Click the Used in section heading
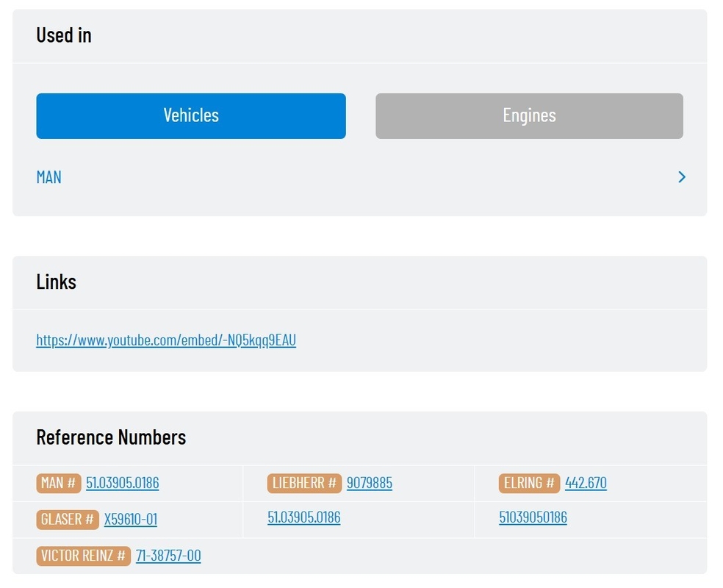The width and height of the screenshot is (723, 588). point(64,35)
